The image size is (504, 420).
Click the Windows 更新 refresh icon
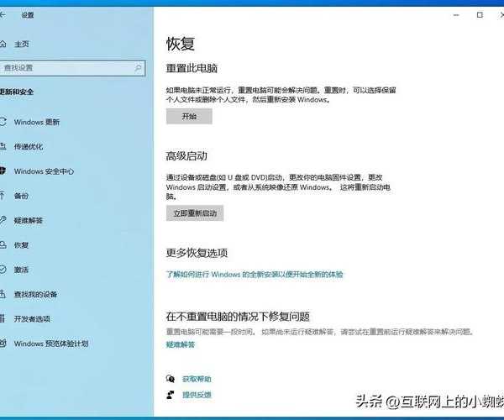click(x=3, y=122)
